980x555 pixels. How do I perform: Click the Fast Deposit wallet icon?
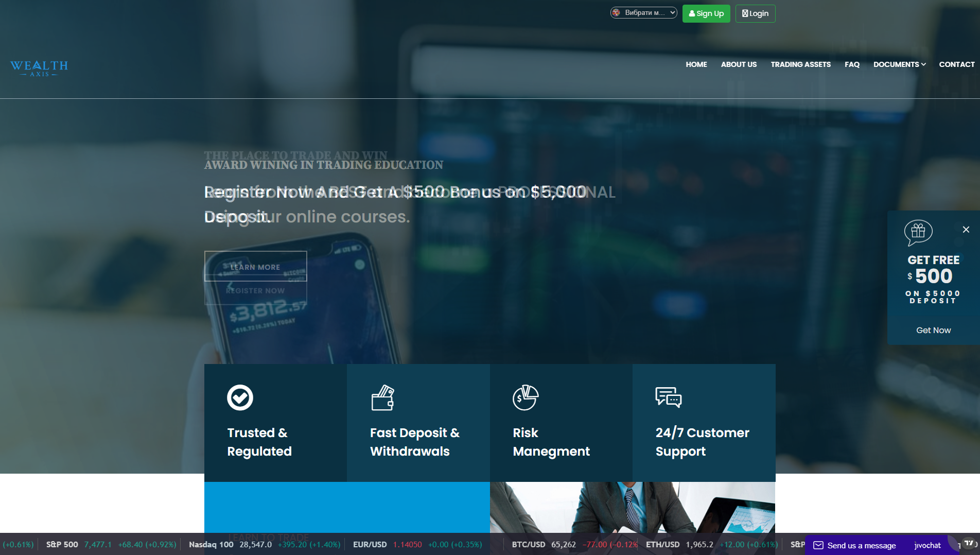pyautogui.click(x=383, y=397)
